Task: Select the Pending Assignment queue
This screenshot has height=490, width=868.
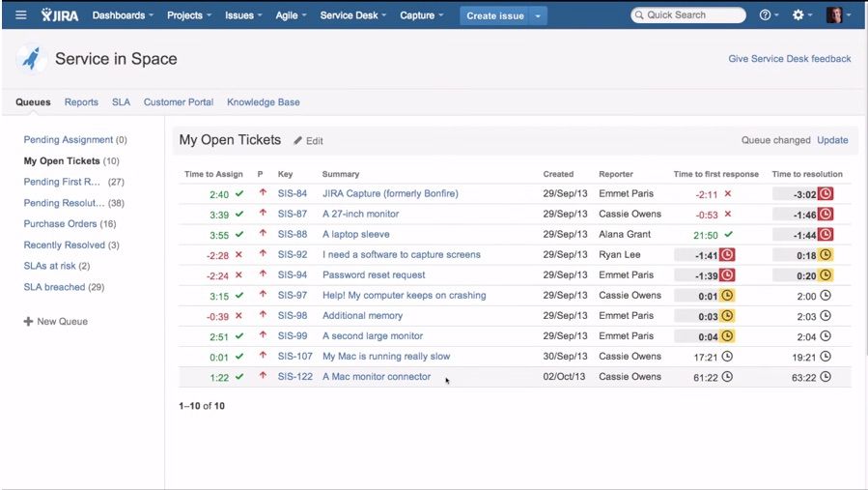Action: [x=75, y=140]
